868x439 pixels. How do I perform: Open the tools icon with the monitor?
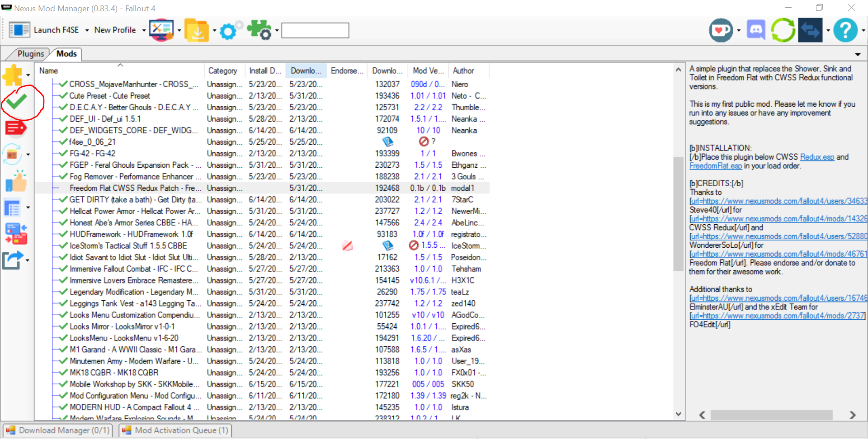pyautogui.click(x=161, y=30)
